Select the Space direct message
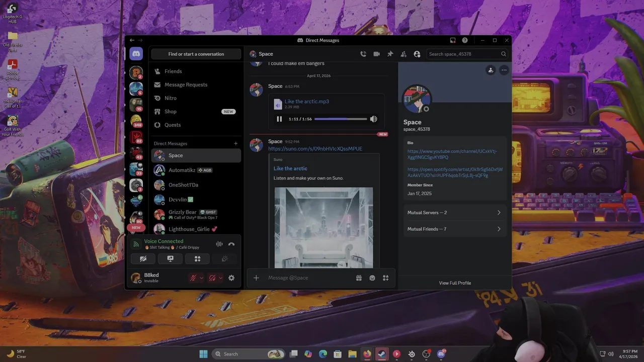644x362 pixels. 196,155
